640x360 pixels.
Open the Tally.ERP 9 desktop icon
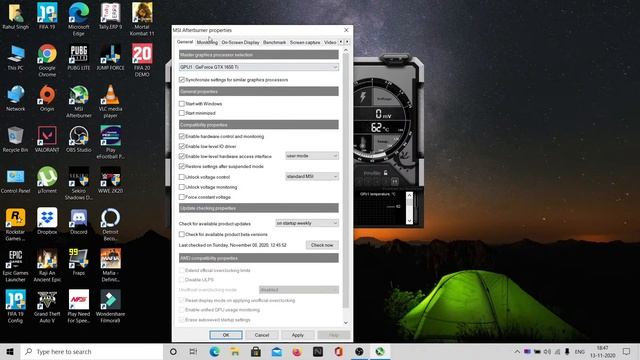click(110, 16)
